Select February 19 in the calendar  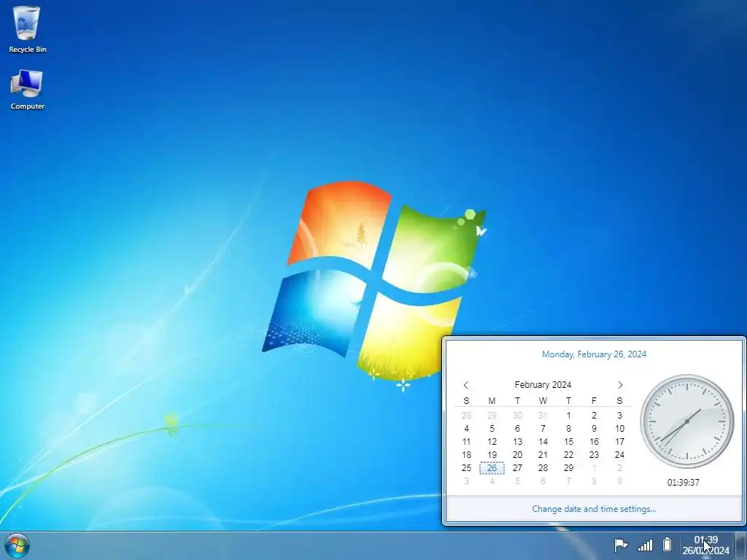(x=492, y=455)
